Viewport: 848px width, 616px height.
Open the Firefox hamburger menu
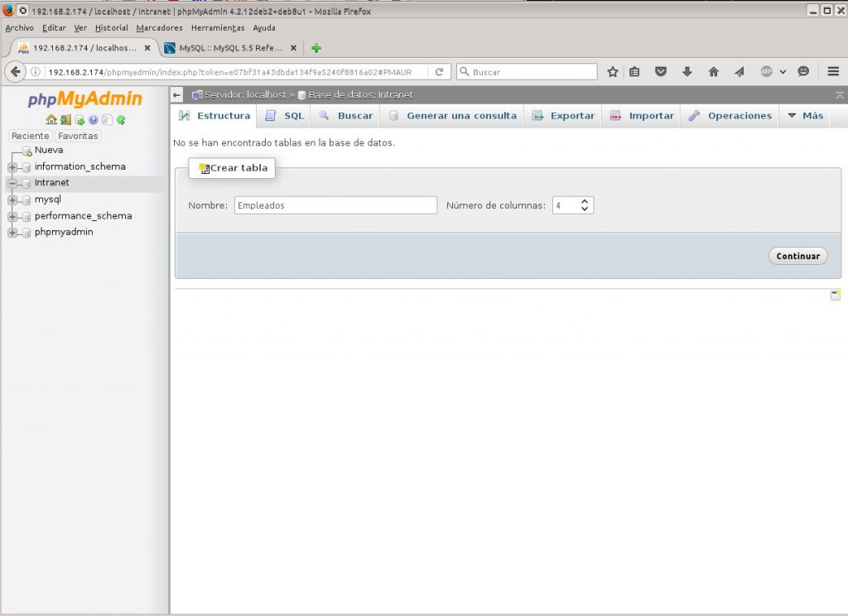click(x=833, y=71)
